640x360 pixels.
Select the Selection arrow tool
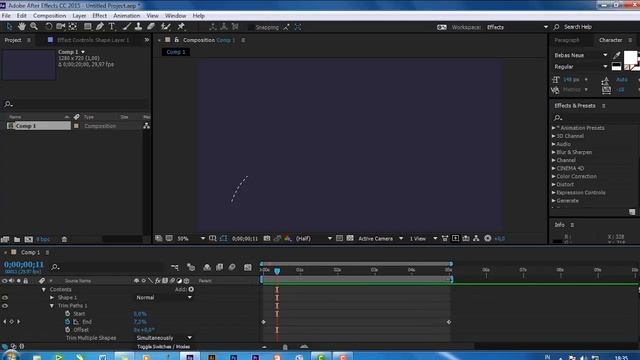[x=9, y=27]
